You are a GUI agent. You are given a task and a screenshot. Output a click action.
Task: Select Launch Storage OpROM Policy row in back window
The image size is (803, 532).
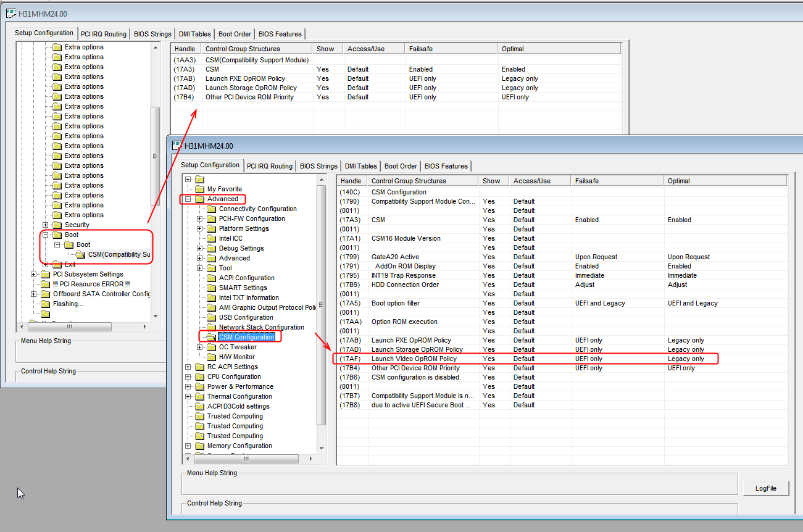[x=396, y=88]
